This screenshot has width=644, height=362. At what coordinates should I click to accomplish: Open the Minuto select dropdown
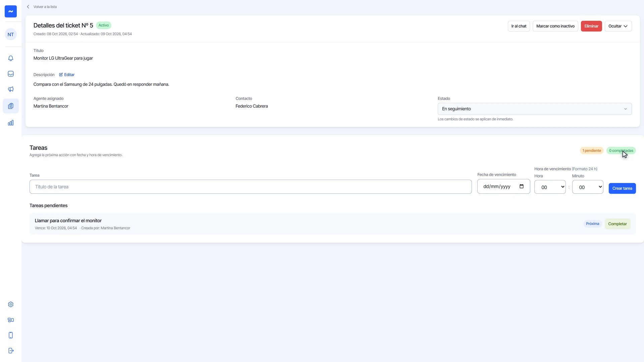[x=588, y=187]
